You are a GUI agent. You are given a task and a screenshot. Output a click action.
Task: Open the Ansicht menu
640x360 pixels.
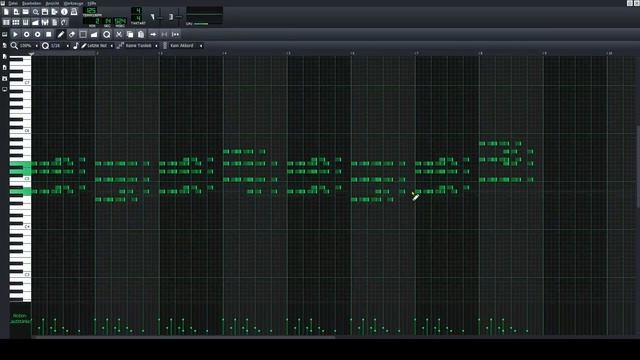click(52, 3)
